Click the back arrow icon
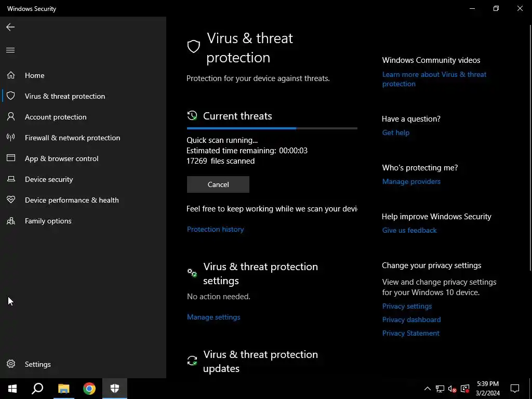 tap(10, 27)
